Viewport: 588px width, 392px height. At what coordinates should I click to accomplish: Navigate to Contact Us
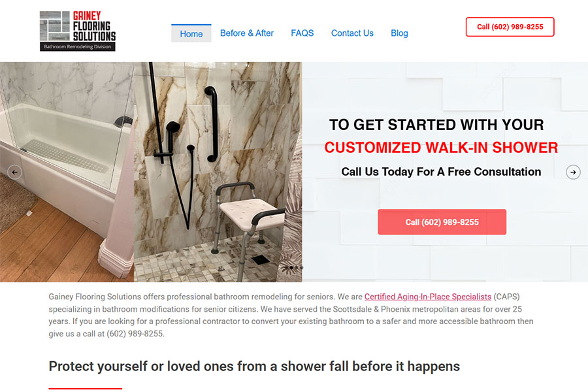pos(352,33)
